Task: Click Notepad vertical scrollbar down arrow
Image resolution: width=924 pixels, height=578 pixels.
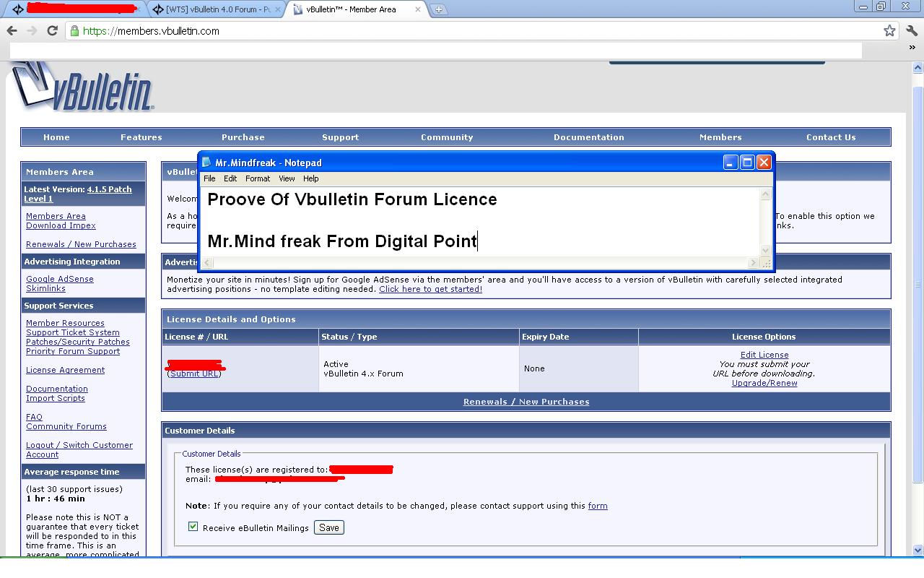Action: 766,250
